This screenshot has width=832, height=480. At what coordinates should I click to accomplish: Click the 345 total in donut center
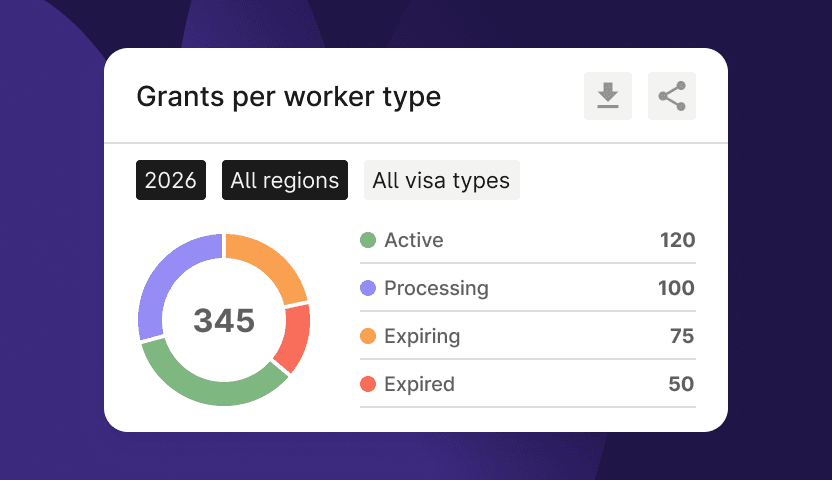coord(224,321)
